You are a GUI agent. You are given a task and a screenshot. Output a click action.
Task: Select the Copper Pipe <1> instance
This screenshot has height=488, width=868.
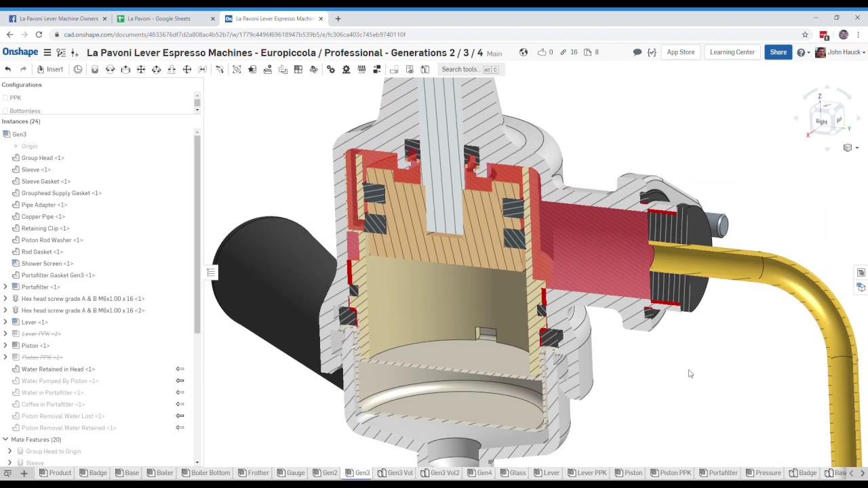pos(43,217)
